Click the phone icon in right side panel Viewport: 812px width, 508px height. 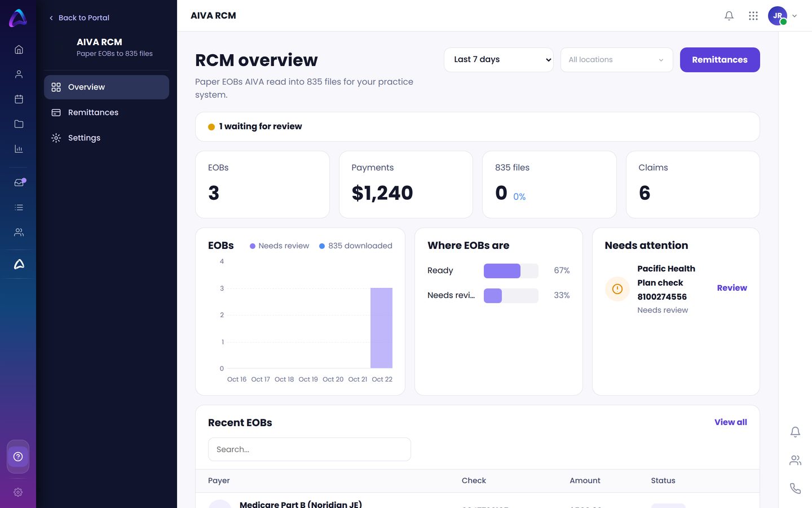(x=795, y=489)
